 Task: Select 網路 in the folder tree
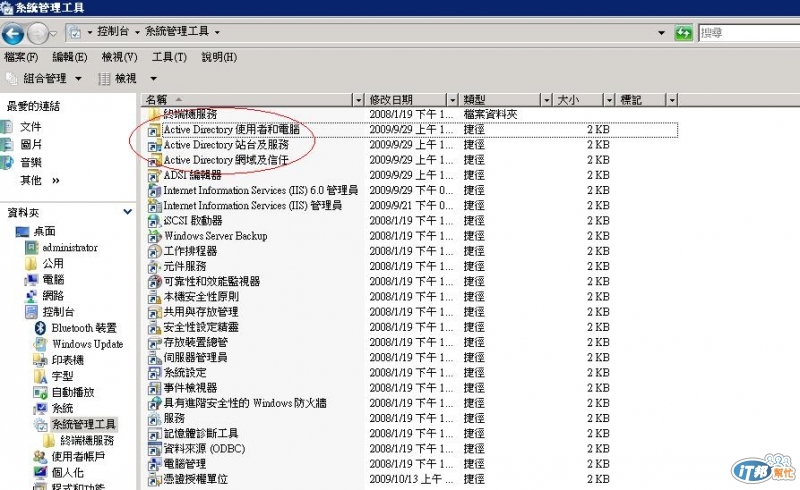click(53, 296)
